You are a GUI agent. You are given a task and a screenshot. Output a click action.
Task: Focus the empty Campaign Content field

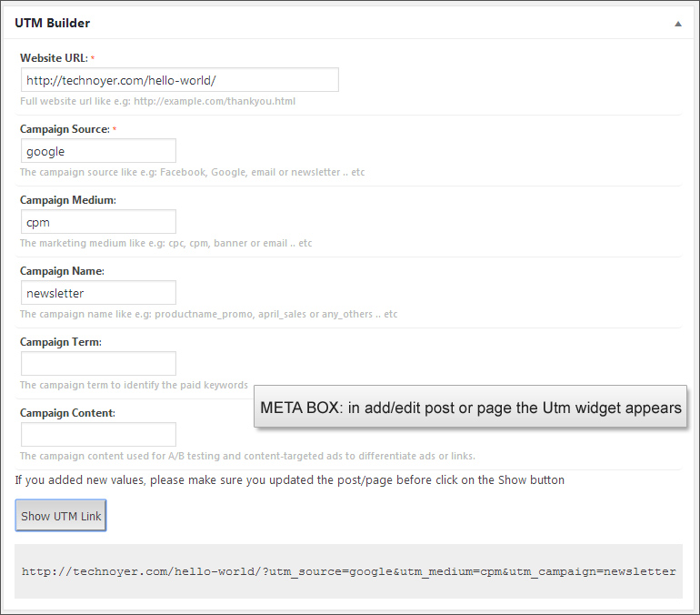[x=98, y=435]
